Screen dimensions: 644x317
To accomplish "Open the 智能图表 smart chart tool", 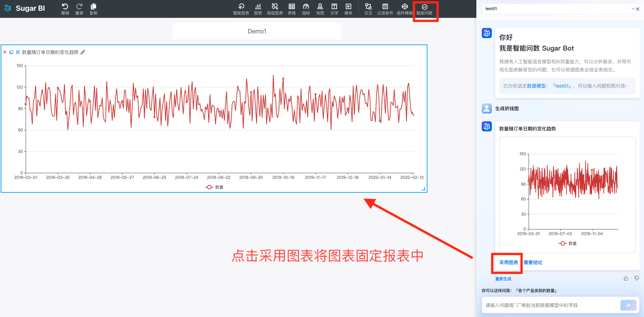I will pyautogui.click(x=241, y=9).
